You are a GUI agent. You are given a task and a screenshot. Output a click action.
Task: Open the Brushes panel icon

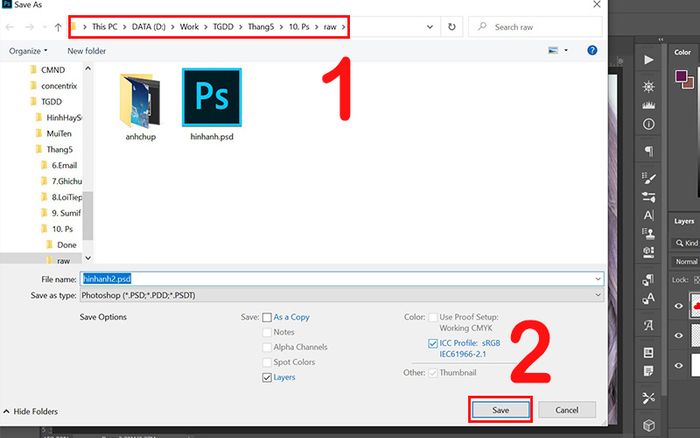tap(649, 178)
